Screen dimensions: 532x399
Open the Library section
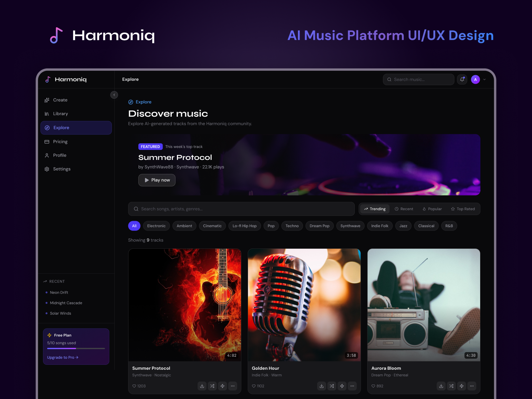(61, 113)
